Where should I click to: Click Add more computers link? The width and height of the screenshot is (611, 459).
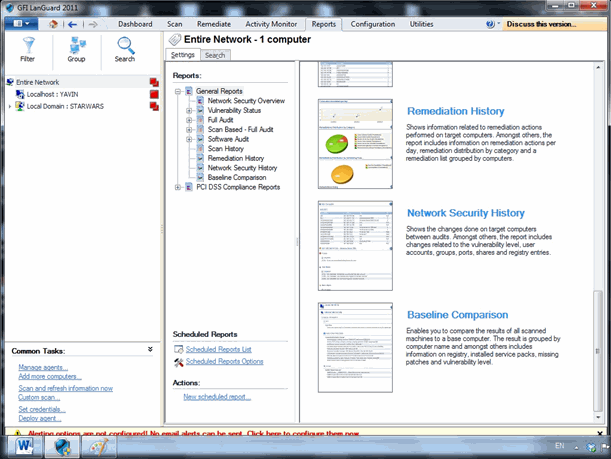click(x=50, y=376)
